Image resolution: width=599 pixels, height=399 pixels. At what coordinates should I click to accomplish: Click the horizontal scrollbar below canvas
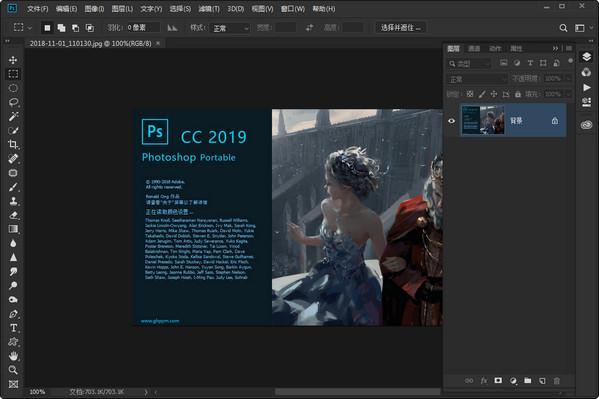(x=357, y=392)
